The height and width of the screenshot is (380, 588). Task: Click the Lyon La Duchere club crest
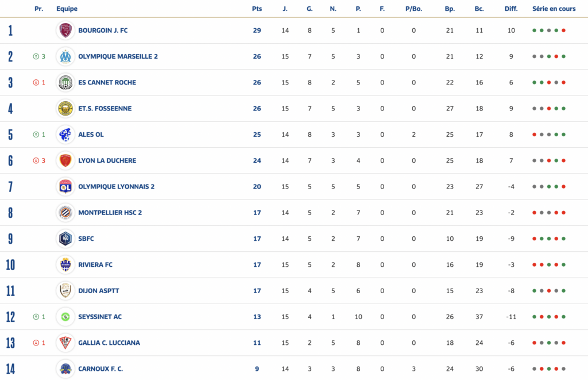coord(65,160)
